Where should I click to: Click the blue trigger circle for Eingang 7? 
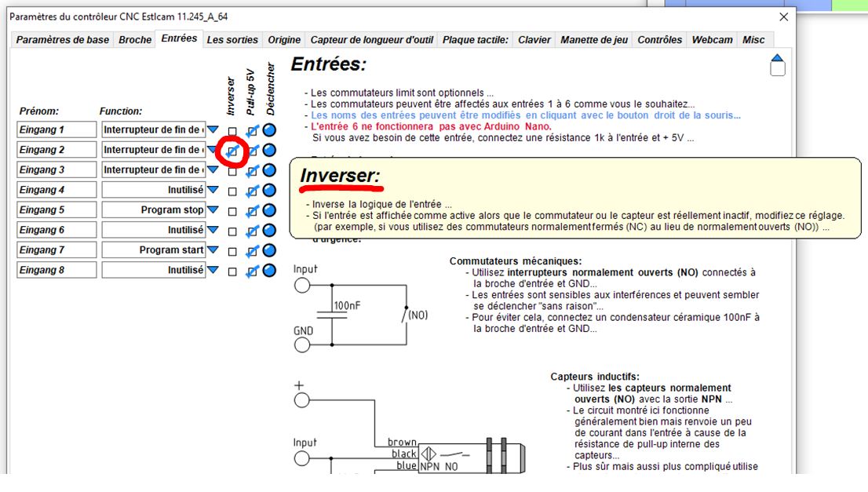click(269, 250)
